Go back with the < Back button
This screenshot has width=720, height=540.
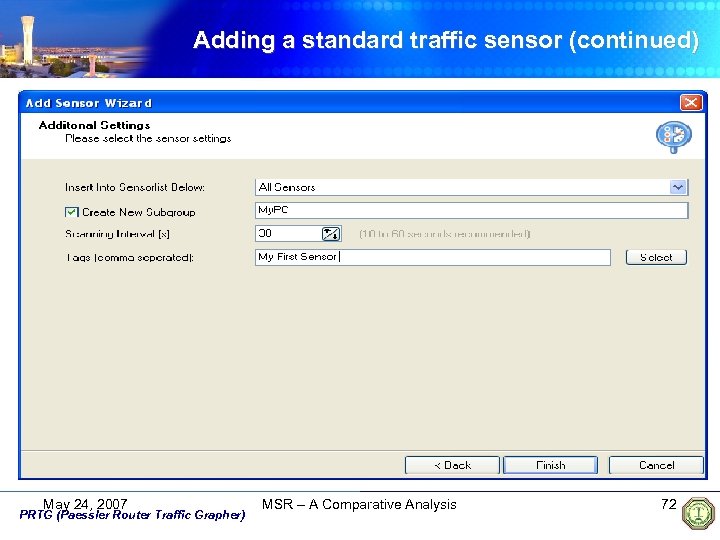pyautogui.click(x=452, y=465)
